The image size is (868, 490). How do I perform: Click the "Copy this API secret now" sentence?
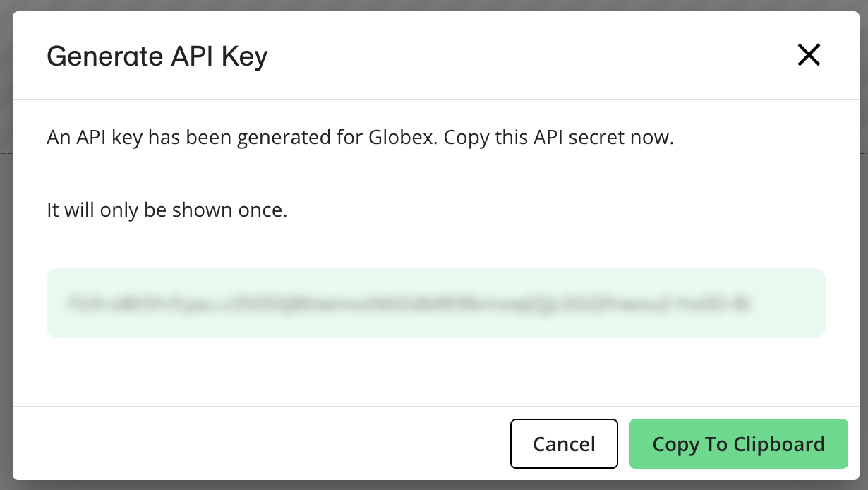coord(560,137)
